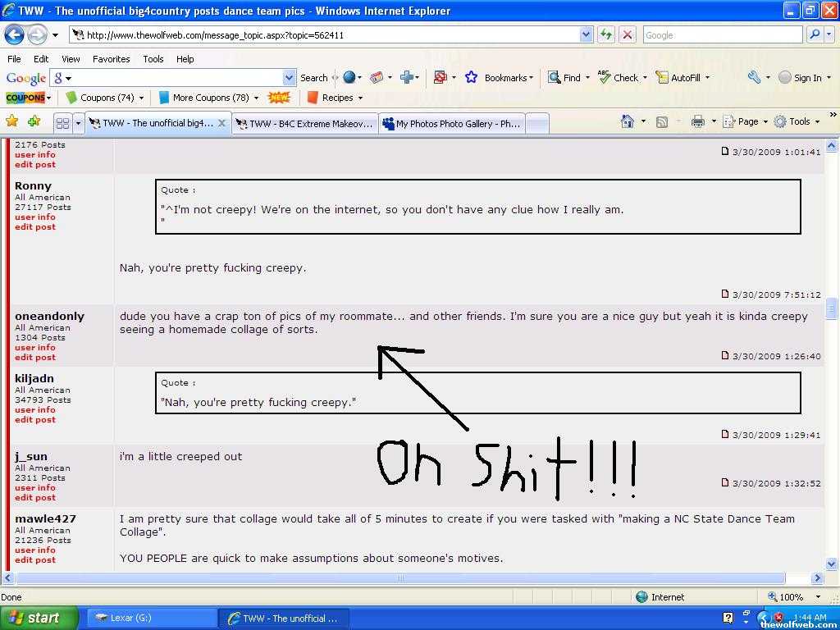Open the zoom level 100% dropdown
The width and height of the screenshot is (840, 630).
coord(817,597)
